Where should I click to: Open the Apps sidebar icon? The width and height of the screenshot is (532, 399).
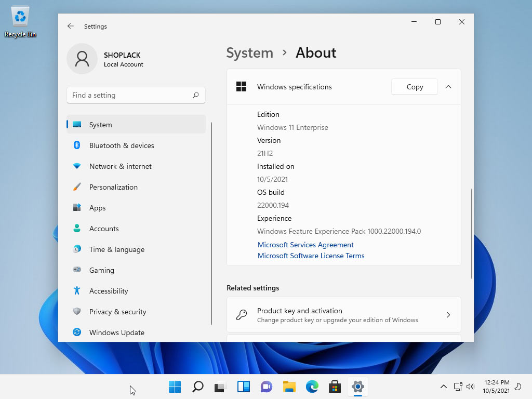click(77, 207)
